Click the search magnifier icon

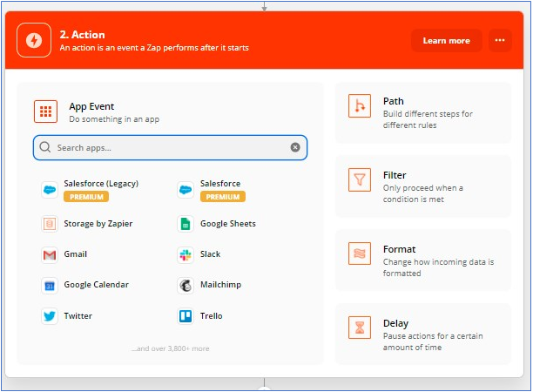tap(45, 147)
